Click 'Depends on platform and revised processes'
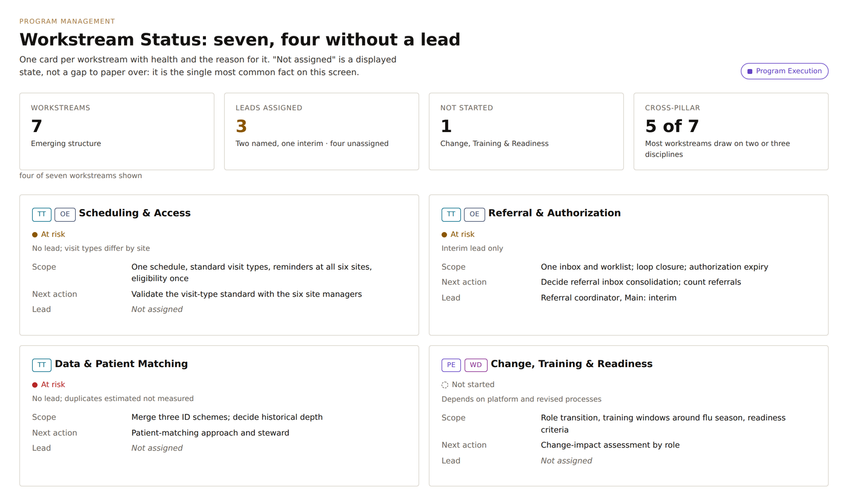Image resolution: width=848 pixels, height=504 pixels. [522, 399]
